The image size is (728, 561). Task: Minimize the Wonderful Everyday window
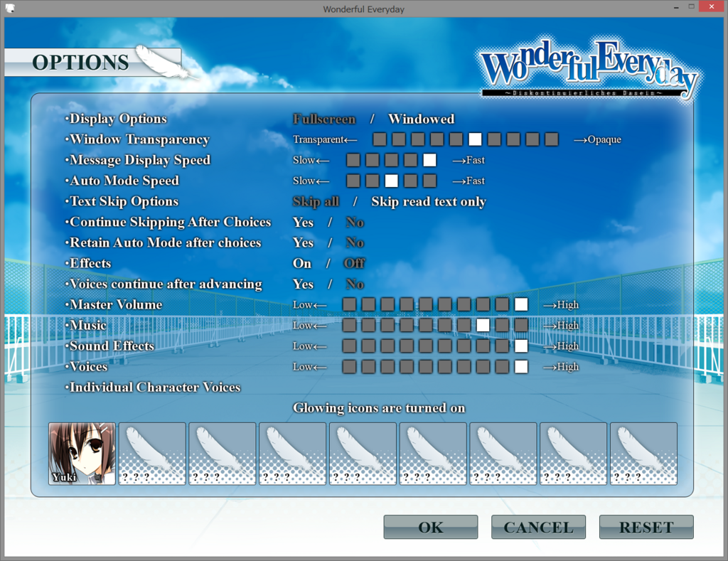point(676,7)
